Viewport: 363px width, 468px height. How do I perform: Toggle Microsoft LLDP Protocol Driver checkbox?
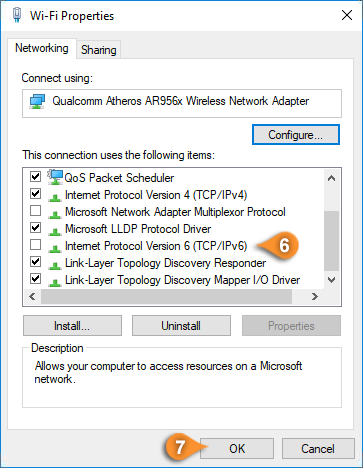(35, 228)
